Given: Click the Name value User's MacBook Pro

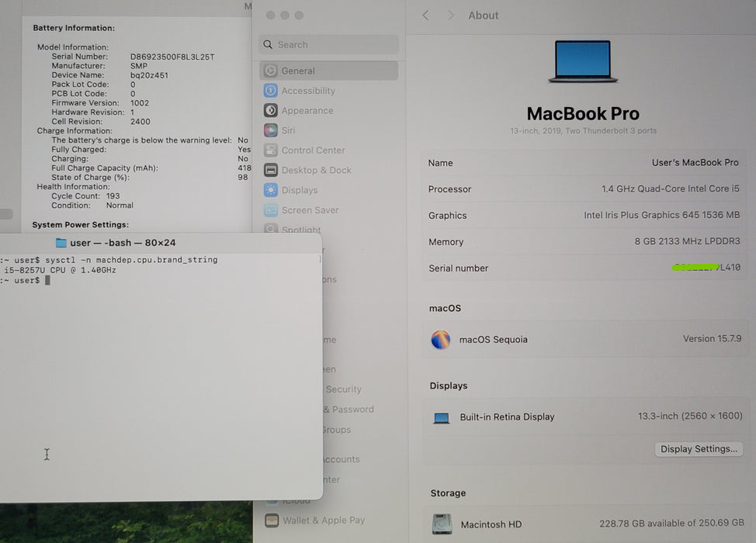Looking at the screenshot, I should point(695,163).
